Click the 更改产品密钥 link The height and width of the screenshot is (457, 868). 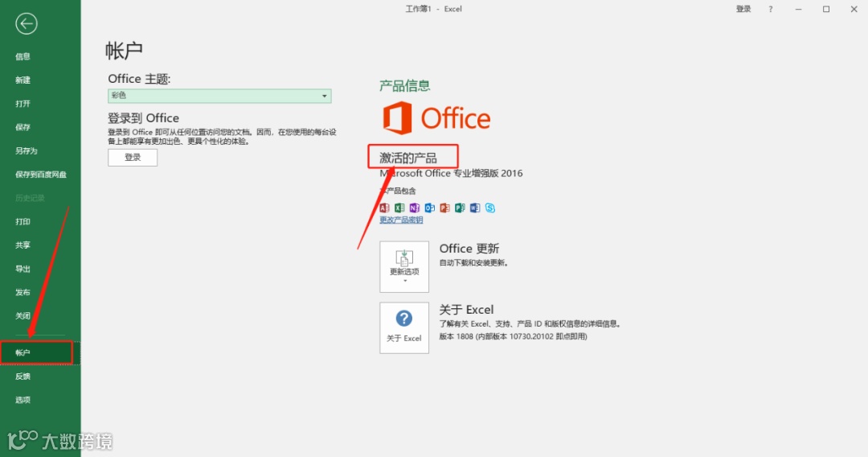click(401, 220)
